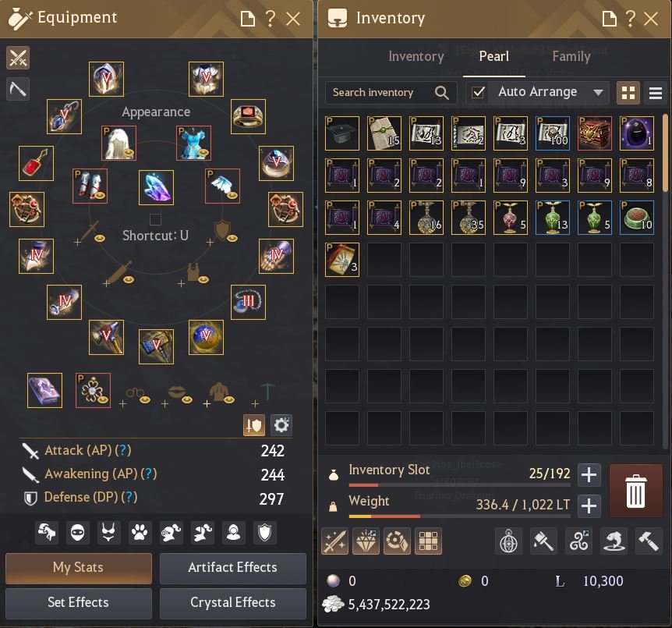
Task: Open equipment settings gear icon
Action: [x=281, y=425]
